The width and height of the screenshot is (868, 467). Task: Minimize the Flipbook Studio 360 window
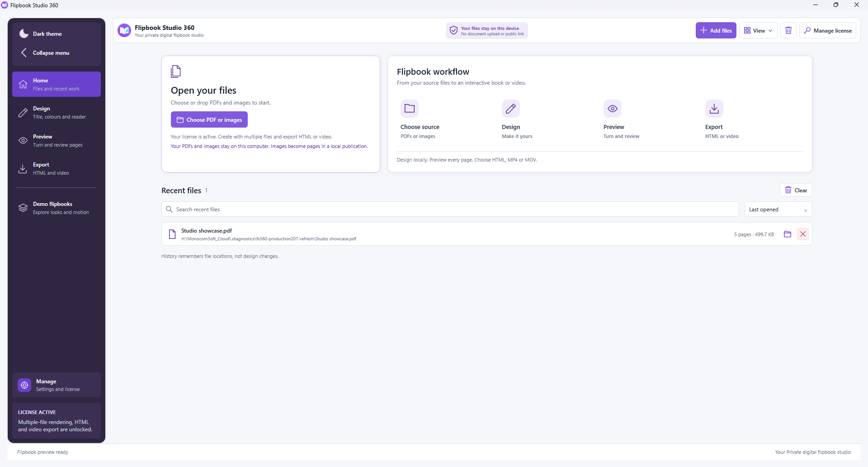click(x=816, y=5)
